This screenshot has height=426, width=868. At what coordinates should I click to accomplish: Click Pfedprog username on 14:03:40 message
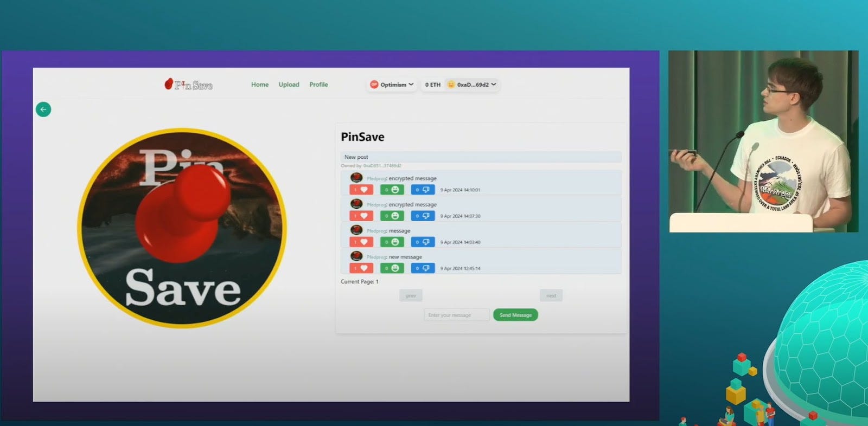[x=376, y=231]
